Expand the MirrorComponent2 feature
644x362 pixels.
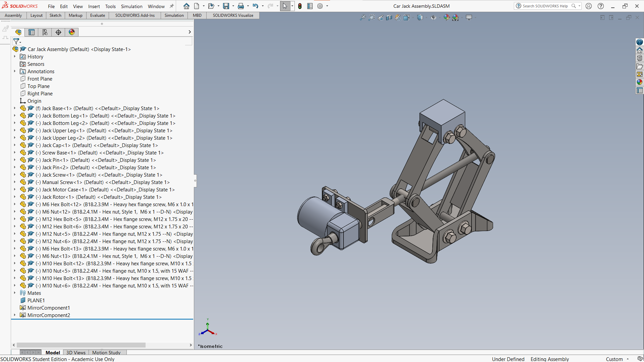click(x=15, y=315)
